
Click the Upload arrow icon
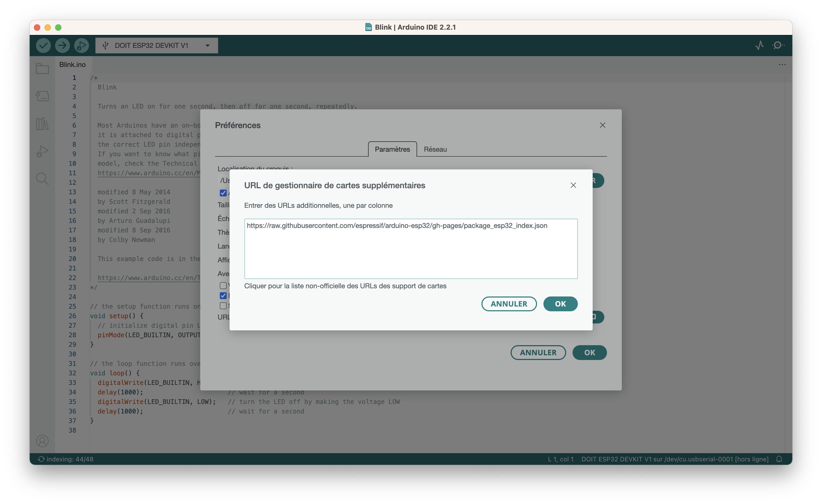(62, 45)
